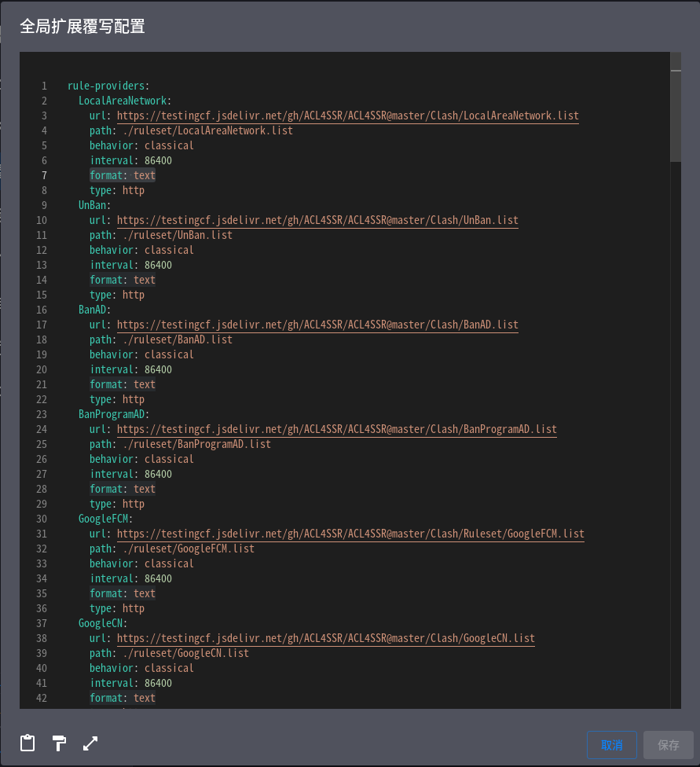The image size is (700, 767).
Task: Click highlighted format: text on line 7
Action: pos(123,175)
